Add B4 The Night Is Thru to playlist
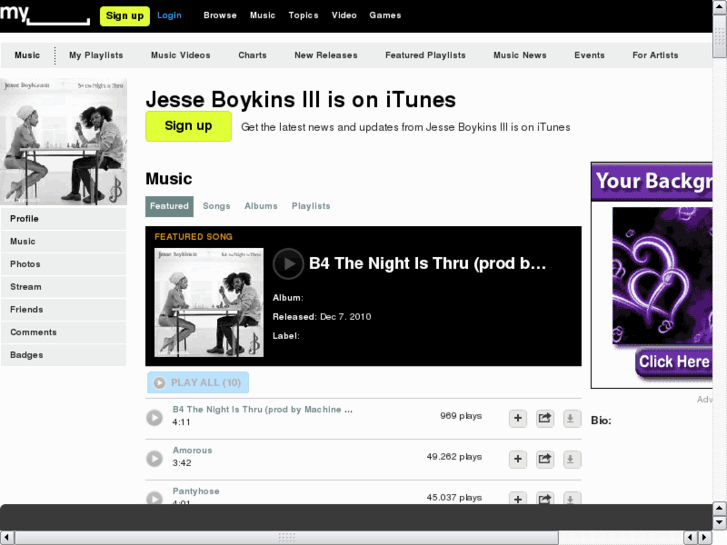 517,418
